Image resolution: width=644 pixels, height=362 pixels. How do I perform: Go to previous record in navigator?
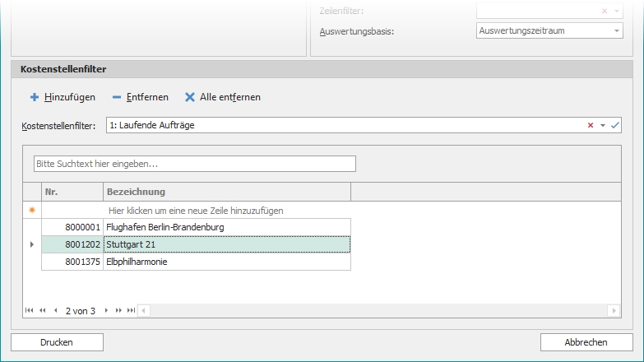[55, 310]
